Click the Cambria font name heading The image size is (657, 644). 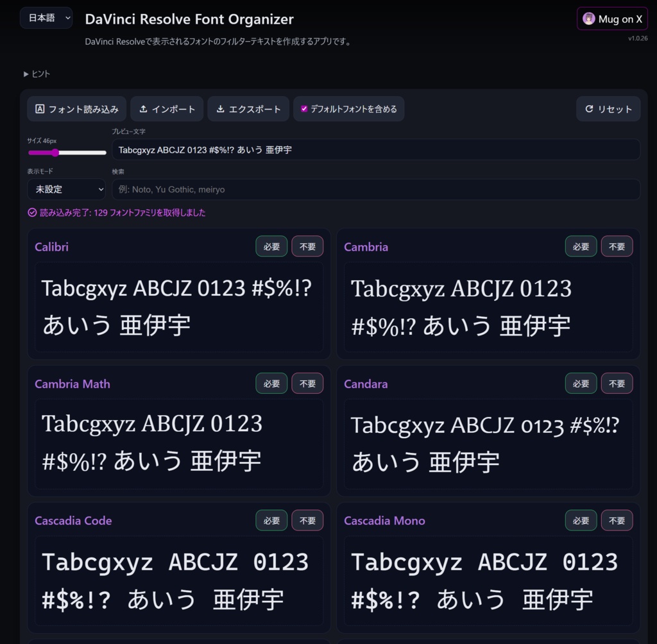(x=366, y=247)
